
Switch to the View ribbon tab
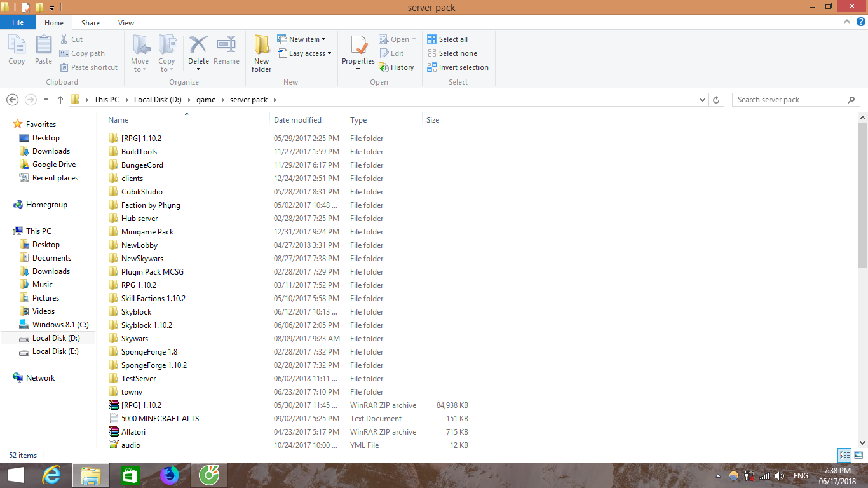coord(126,23)
